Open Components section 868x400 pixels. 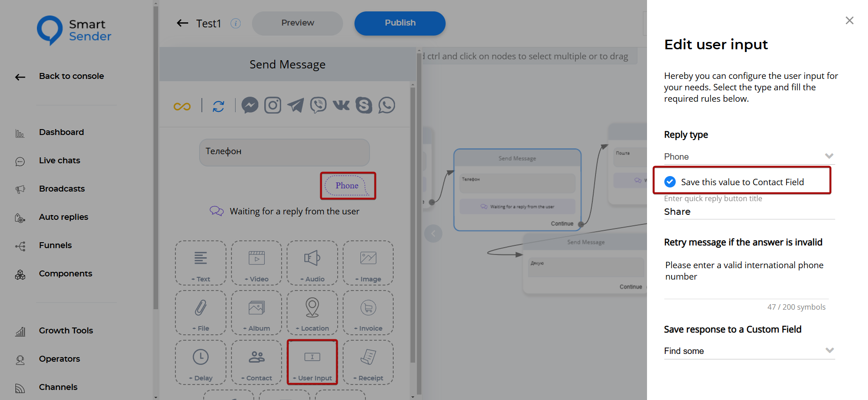point(66,274)
